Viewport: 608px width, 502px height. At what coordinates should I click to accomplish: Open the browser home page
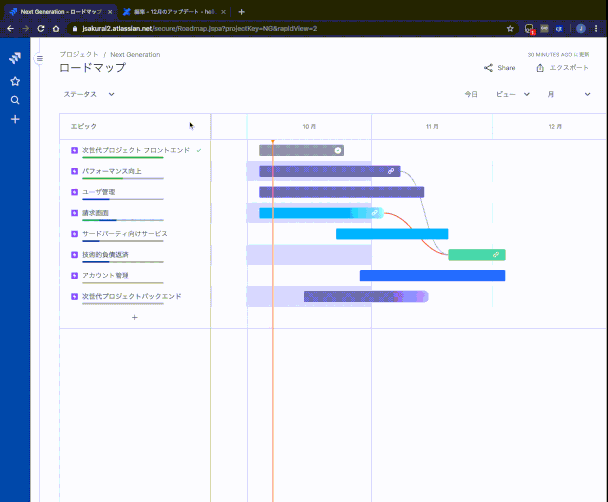pos(56,29)
